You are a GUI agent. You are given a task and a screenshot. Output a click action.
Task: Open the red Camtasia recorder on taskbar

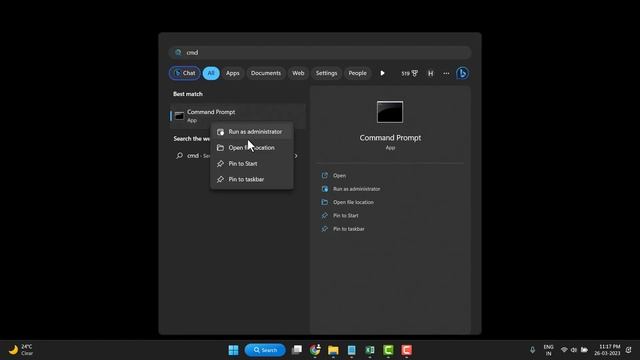[407, 350]
